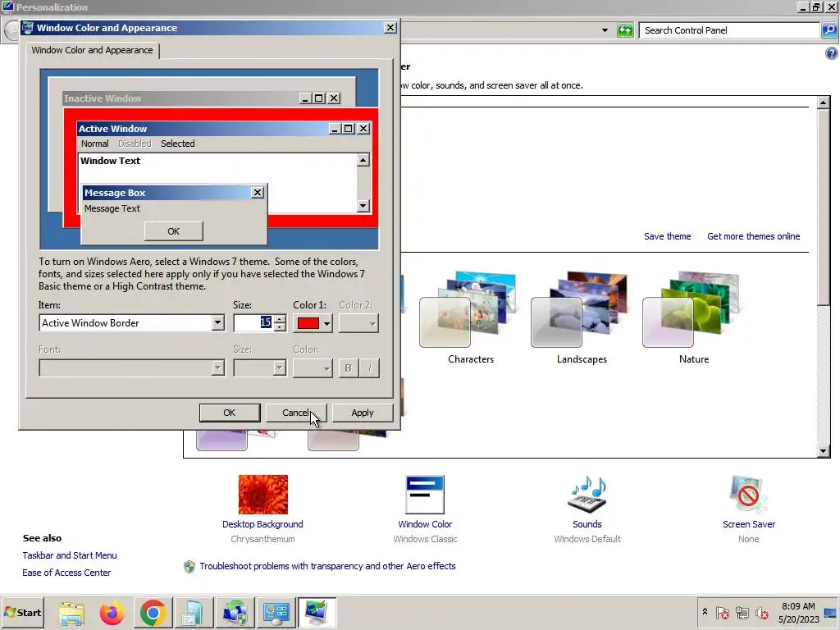Close the Window Color and Appearance dialog

[x=390, y=28]
